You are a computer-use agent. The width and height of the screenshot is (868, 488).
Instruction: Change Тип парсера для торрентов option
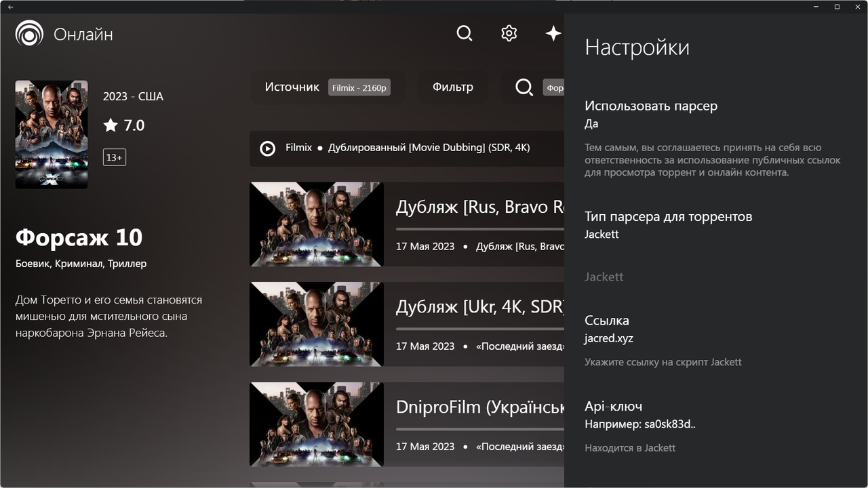pyautogui.click(x=715, y=225)
